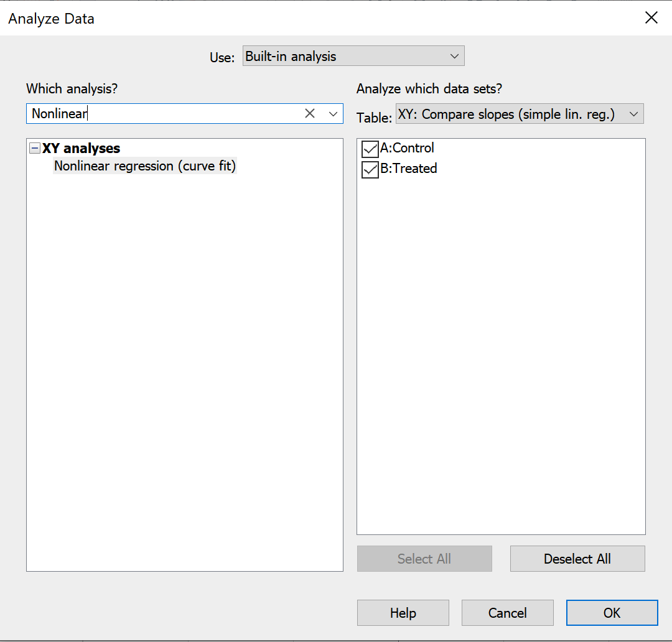Click the "Which analysis?" label
This screenshot has height=642, width=672.
point(72,89)
